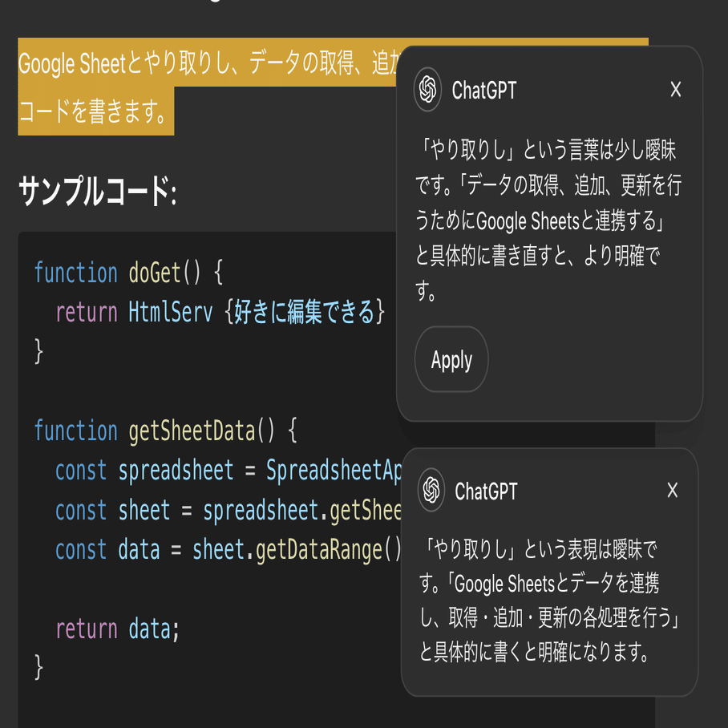Close the upper ChatGPT comment popup
The image size is (728, 728).
676,90
